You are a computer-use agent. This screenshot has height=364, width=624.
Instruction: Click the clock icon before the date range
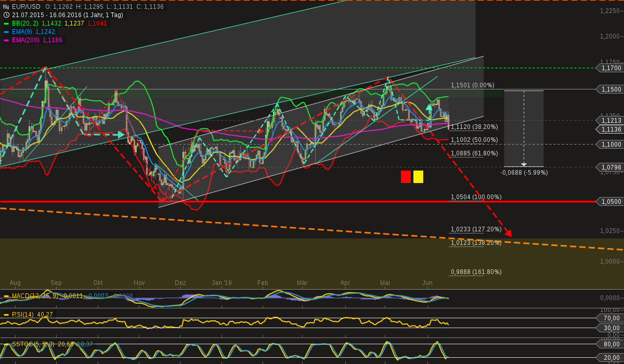tap(6, 15)
